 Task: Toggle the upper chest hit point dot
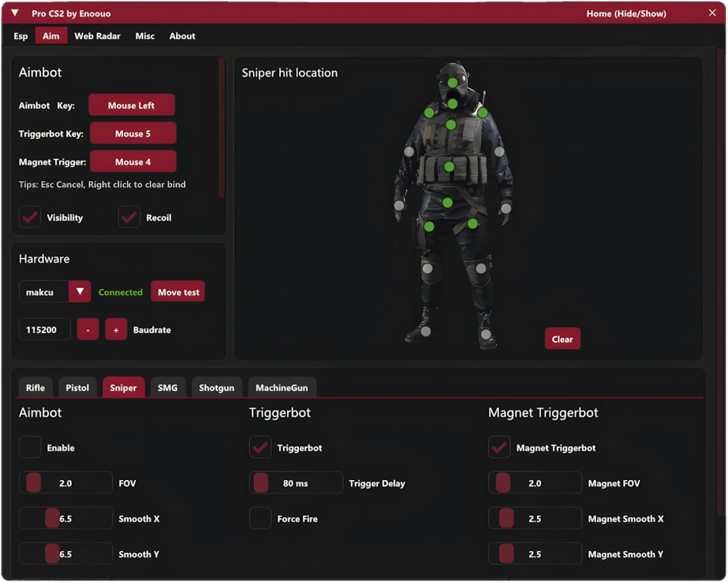point(451,125)
